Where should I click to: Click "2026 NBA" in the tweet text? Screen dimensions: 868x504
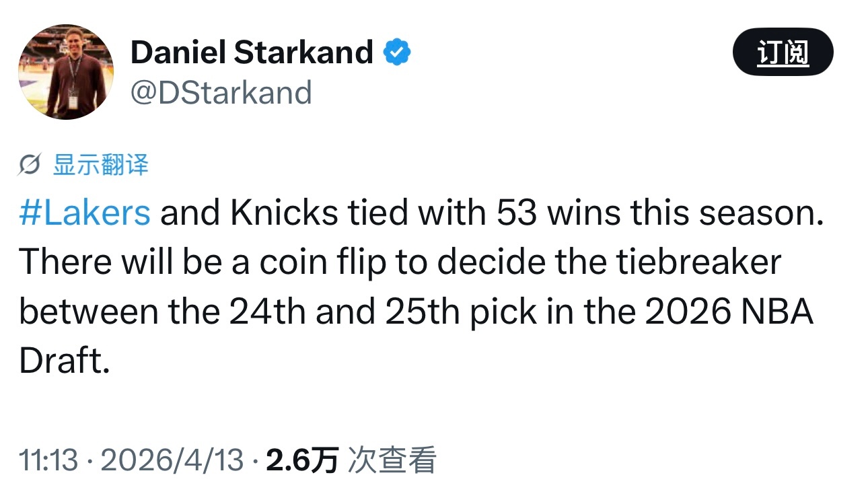point(729,313)
